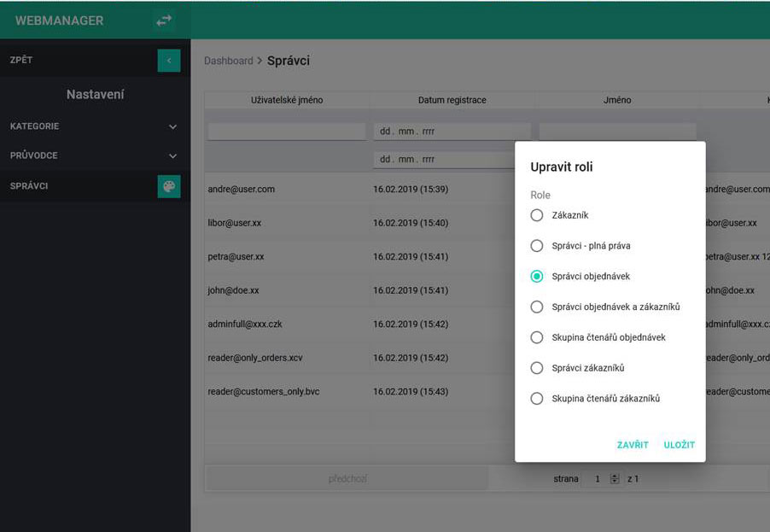Viewport: 770px width, 532px height.
Task: Click the Dashboard breadcrumb link
Action: coord(228,61)
